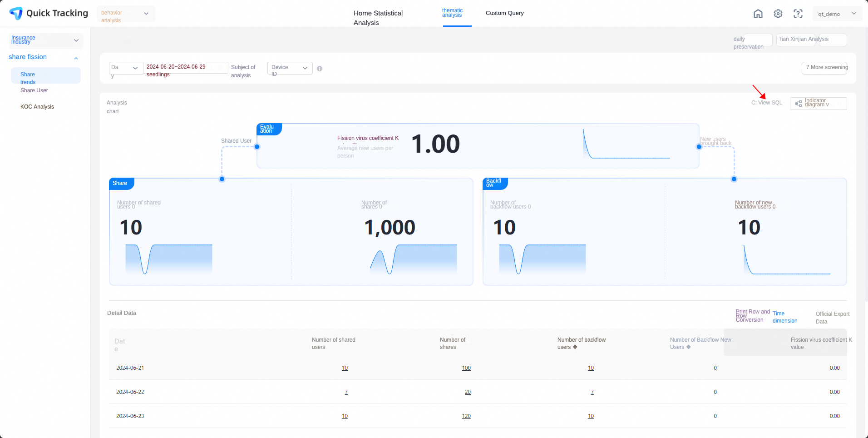Collapse the share fission section

pos(76,58)
